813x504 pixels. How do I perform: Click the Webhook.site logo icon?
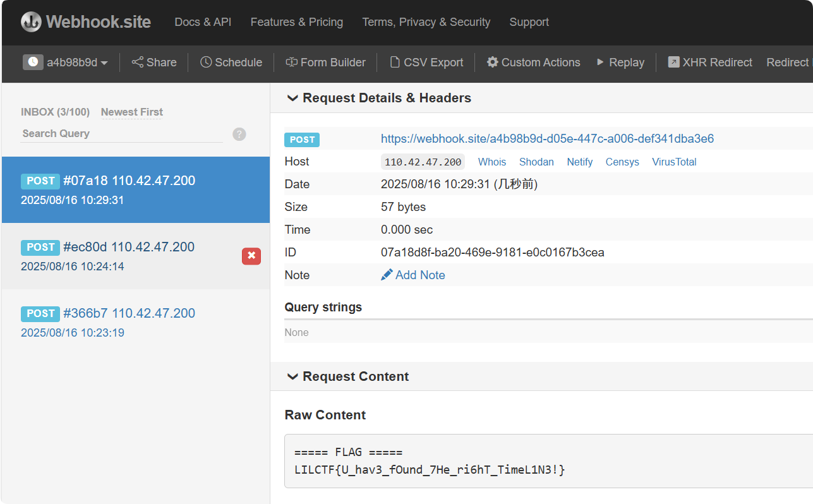point(31,22)
